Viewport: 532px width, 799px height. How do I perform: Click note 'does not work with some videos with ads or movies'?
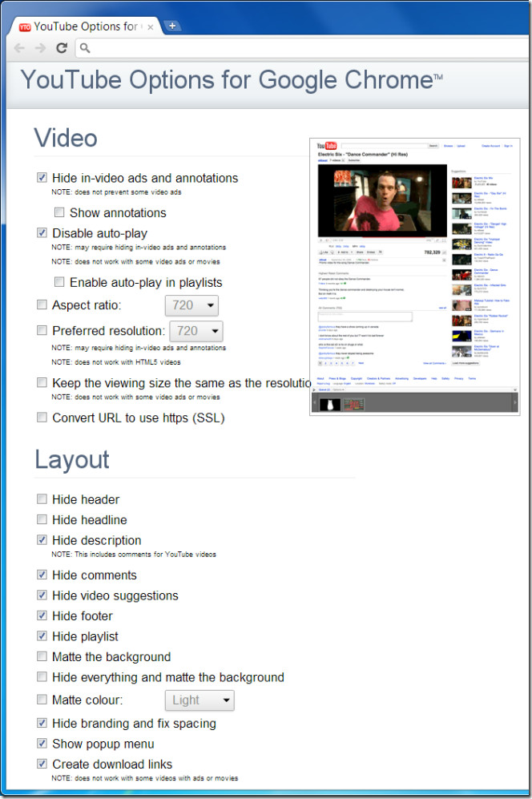(x=145, y=778)
